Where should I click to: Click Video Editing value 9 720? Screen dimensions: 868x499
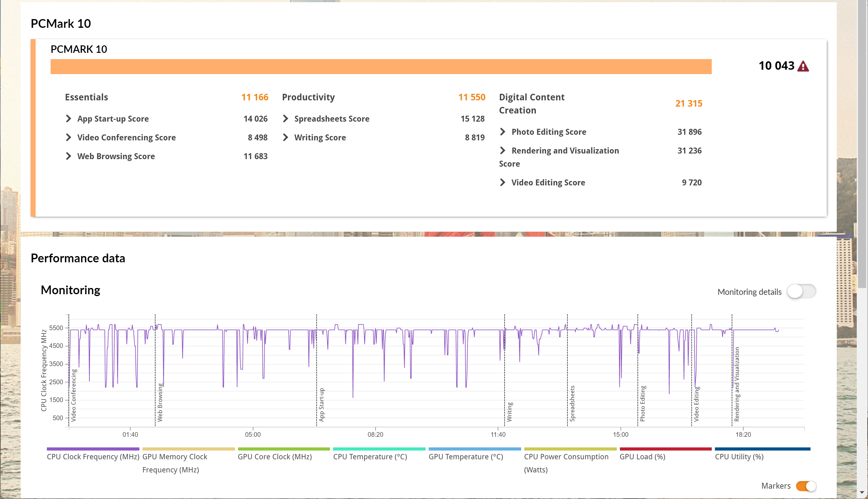[692, 182]
